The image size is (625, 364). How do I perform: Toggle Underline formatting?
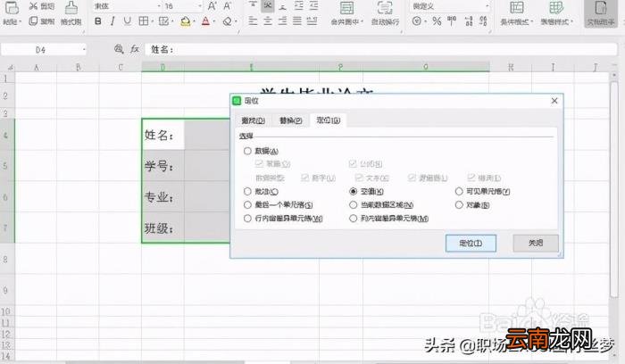[127, 21]
